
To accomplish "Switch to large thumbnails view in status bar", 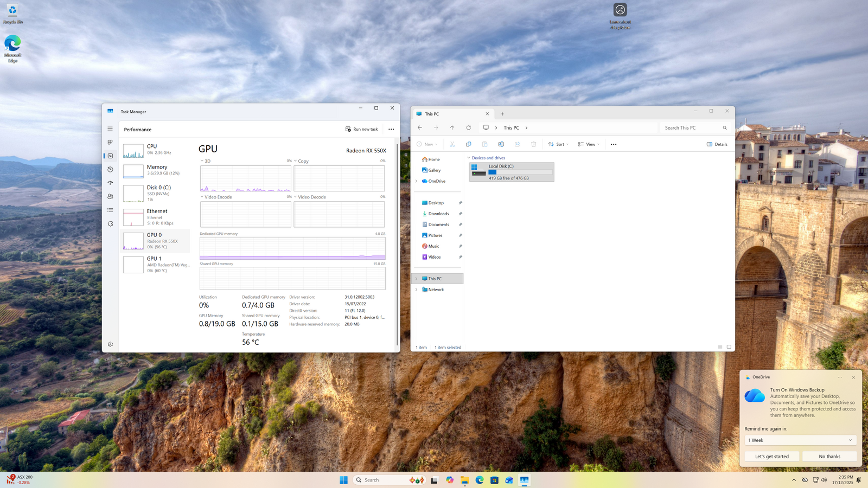I will 729,347.
